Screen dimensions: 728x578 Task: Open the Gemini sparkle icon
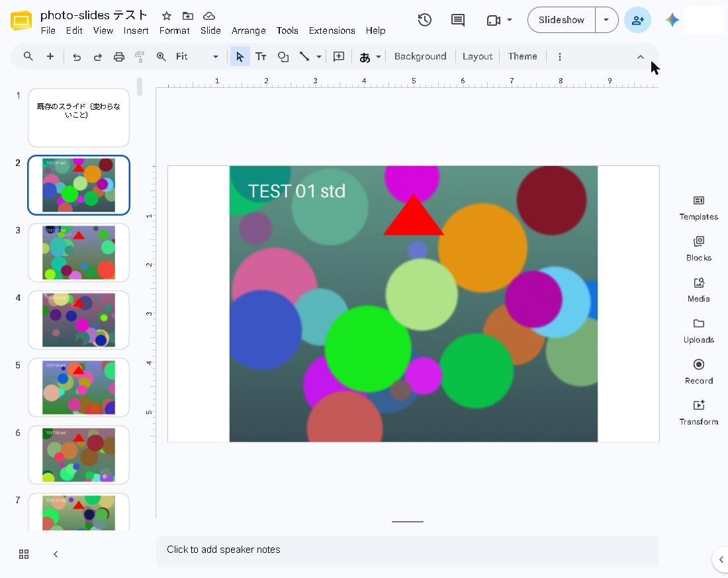pyautogui.click(x=672, y=20)
